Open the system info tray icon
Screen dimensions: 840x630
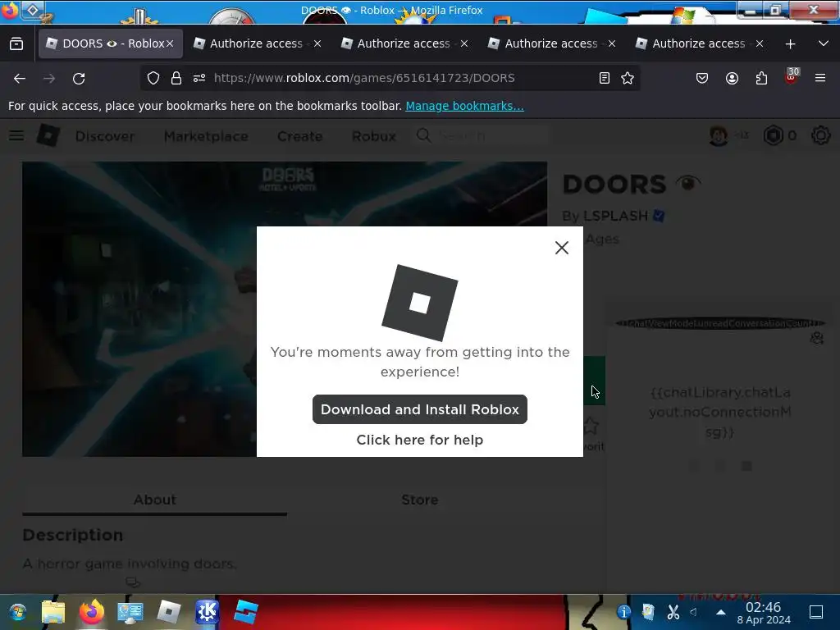click(623, 612)
